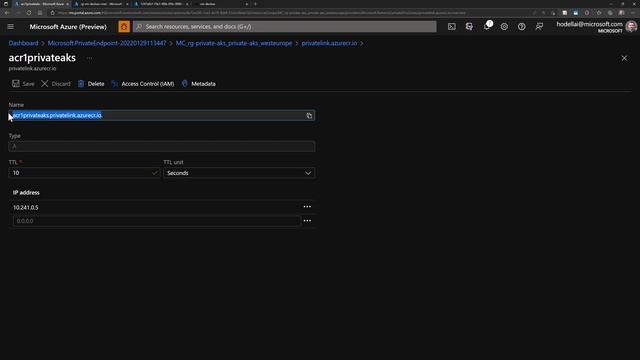This screenshot has height=360, width=640.
Task: Reload the page in browser
Action: 29,13
